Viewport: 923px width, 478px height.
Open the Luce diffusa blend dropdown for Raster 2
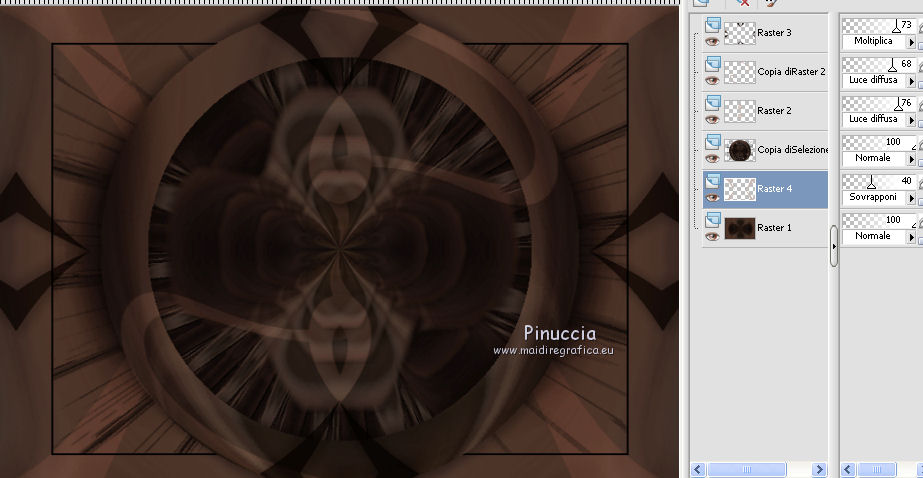pyautogui.click(x=912, y=120)
